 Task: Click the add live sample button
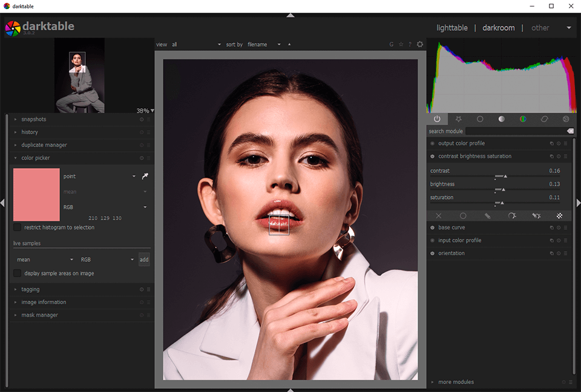(144, 260)
